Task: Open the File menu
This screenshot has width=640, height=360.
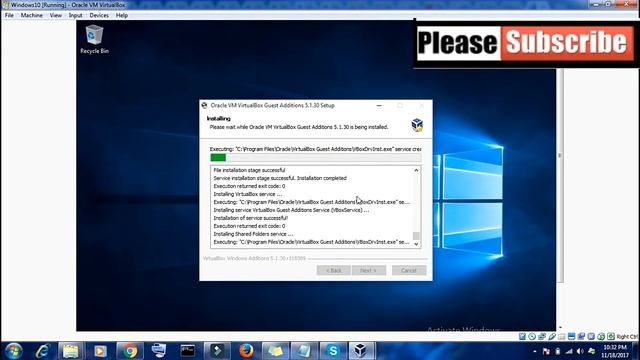Action: click(x=9, y=15)
